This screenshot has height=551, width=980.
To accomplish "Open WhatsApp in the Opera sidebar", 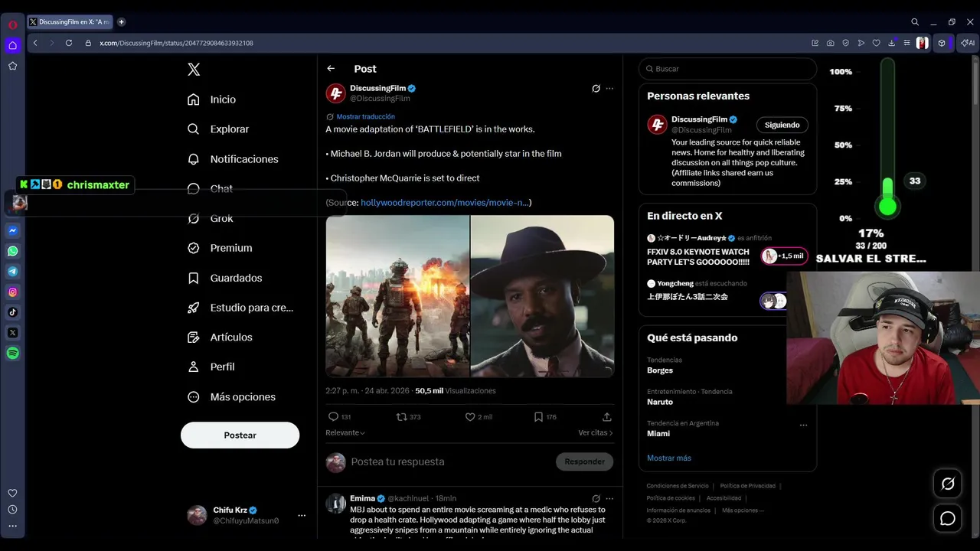I will [13, 251].
